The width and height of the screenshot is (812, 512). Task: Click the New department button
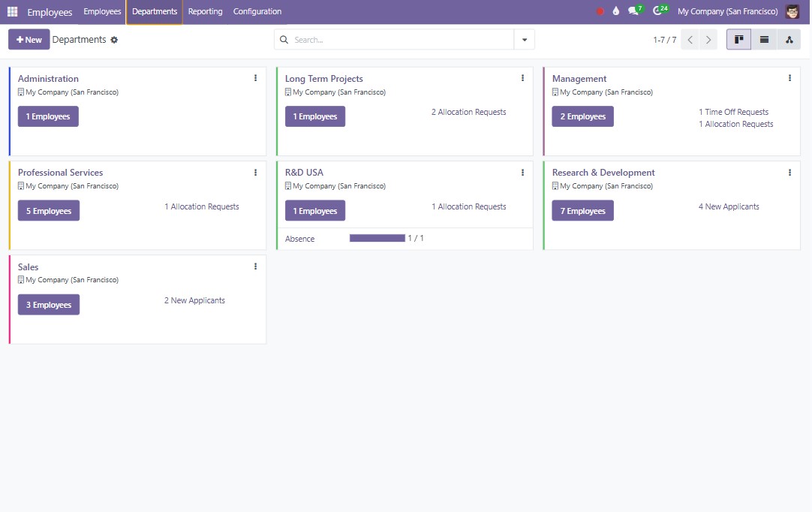[x=29, y=39]
